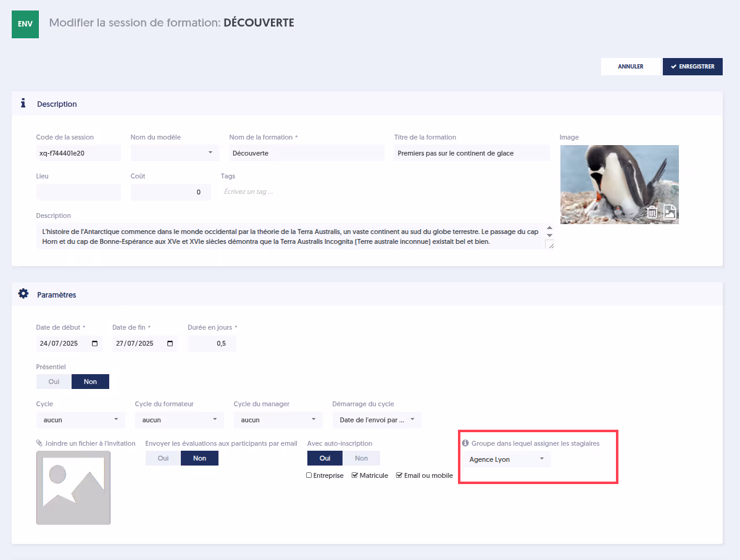The width and height of the screenshot is (740, 560).
Task: Click the Durée en jours field
Action: [x=212, y=343]
